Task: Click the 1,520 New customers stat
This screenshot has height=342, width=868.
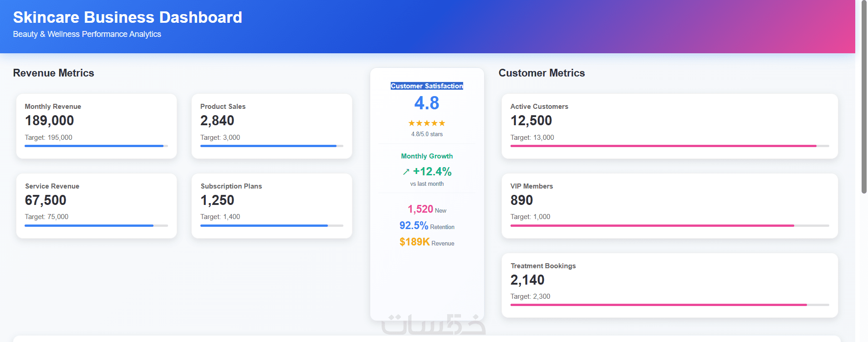Action: (x=421, y=209)
